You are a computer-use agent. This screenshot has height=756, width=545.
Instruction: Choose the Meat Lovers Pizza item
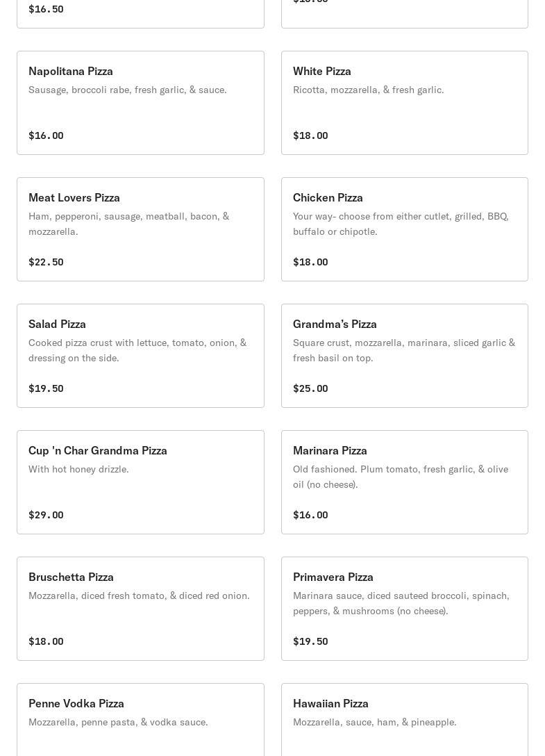(140, 229)
